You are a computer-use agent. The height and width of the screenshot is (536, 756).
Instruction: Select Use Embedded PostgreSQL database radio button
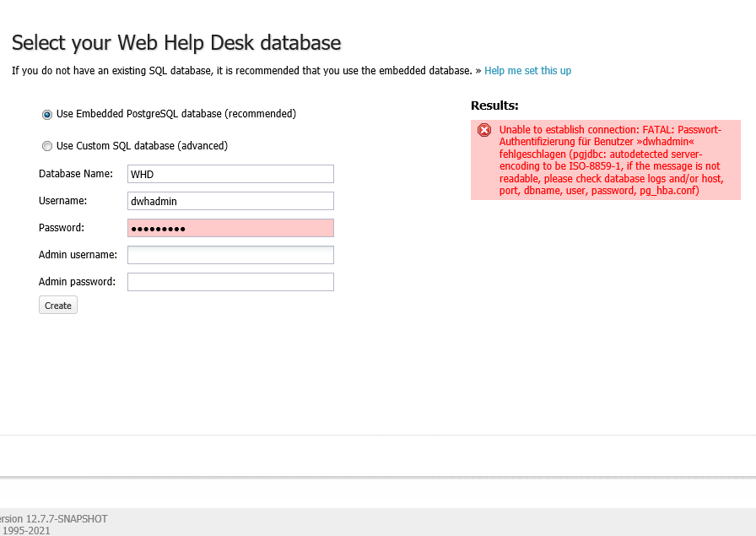coord(47,115)
